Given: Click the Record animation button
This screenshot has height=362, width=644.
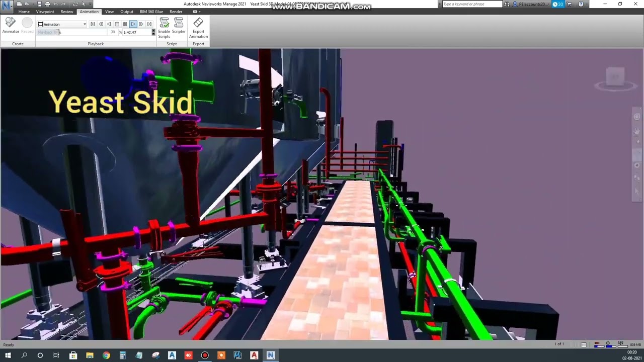Looking at the screenshot, I should pos(27,26).
